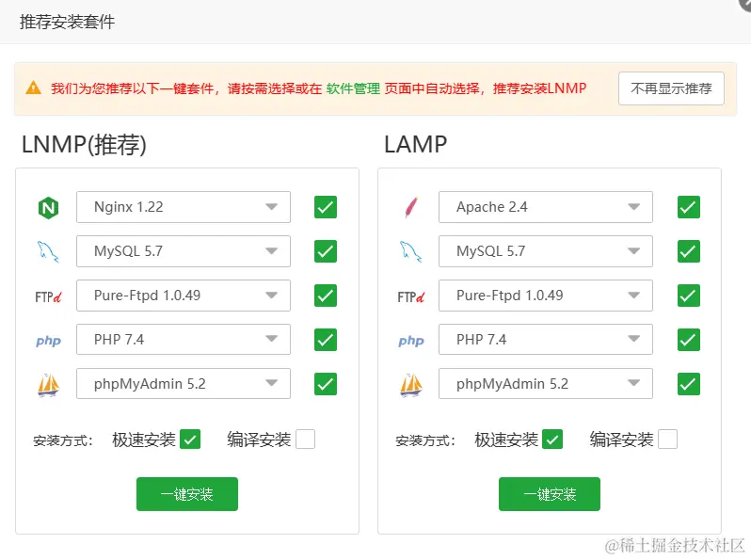The height and width of the screenshot is (560, 751).
Task: Uncheck MySQL 5.7 in LAMP
Action: (x=689, y=251)
